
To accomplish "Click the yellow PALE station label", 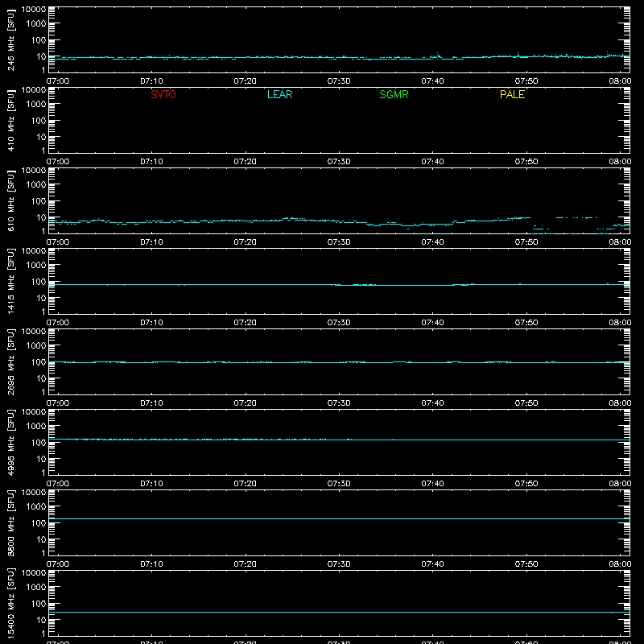I will [x=512, y=94].
